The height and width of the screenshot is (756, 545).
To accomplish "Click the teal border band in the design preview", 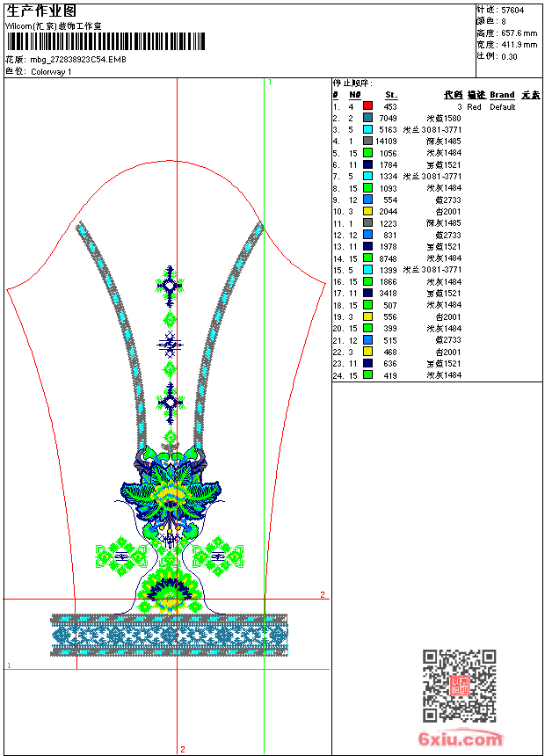I will 170,636.
